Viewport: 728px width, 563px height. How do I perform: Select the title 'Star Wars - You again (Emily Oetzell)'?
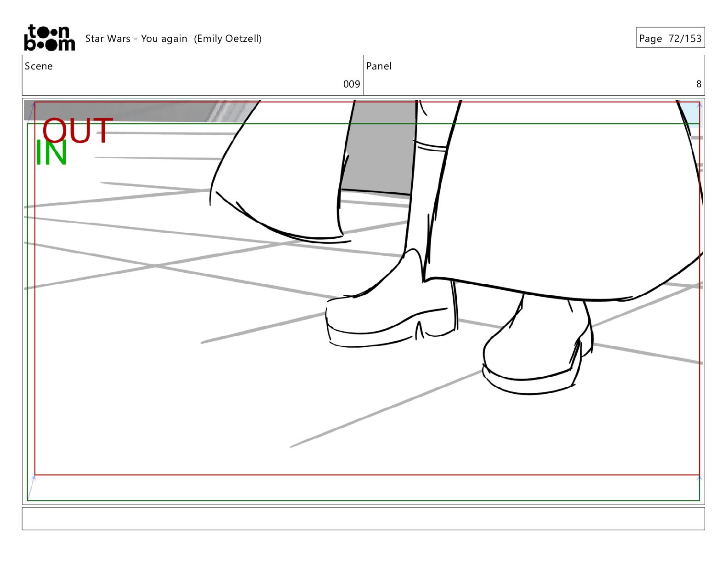coord(173,39)
